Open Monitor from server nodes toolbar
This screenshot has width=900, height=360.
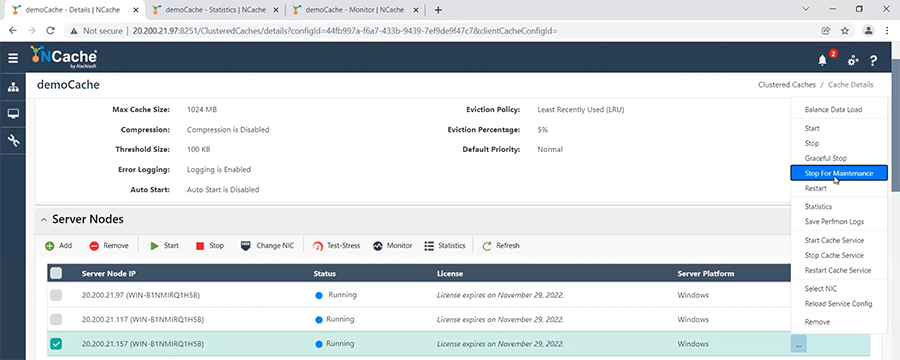point(393,246)
